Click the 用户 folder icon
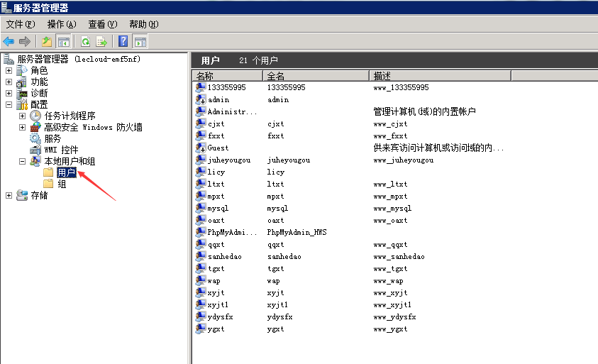 pos(48,172)
